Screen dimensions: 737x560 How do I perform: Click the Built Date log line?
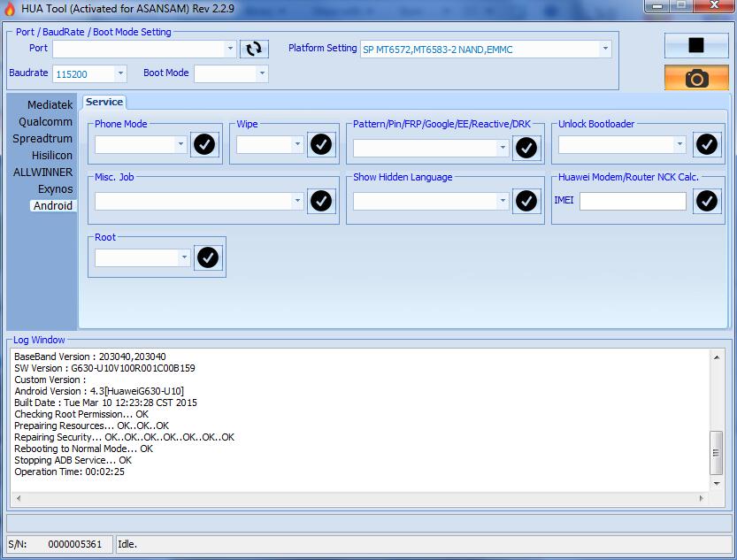[105, 403]
